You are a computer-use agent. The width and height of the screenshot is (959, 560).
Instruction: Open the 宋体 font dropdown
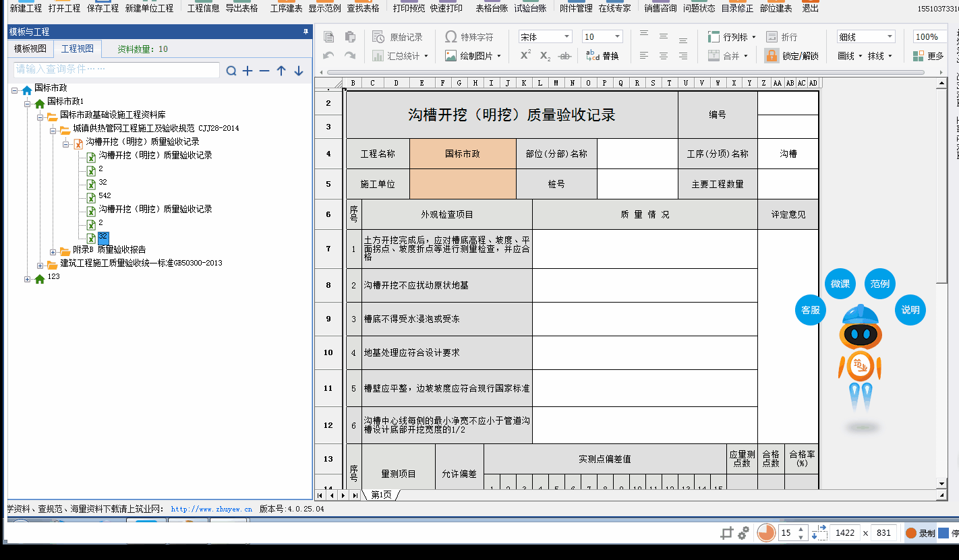545,37
